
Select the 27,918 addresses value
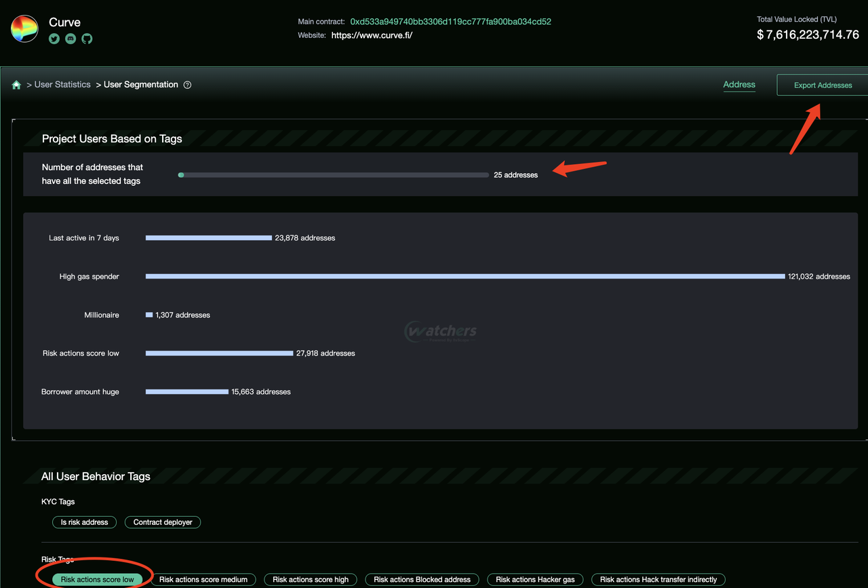325,353
